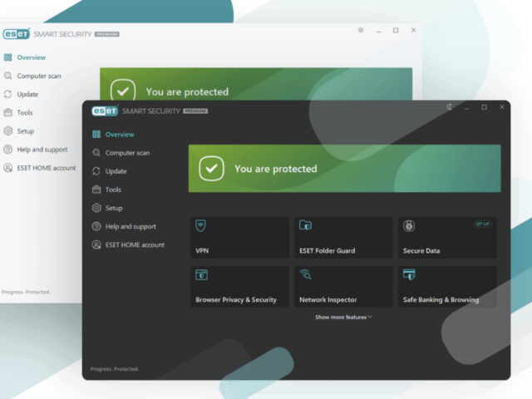Open ESET HOME account in the light window

pyautogui.click(x=40, y=168)
